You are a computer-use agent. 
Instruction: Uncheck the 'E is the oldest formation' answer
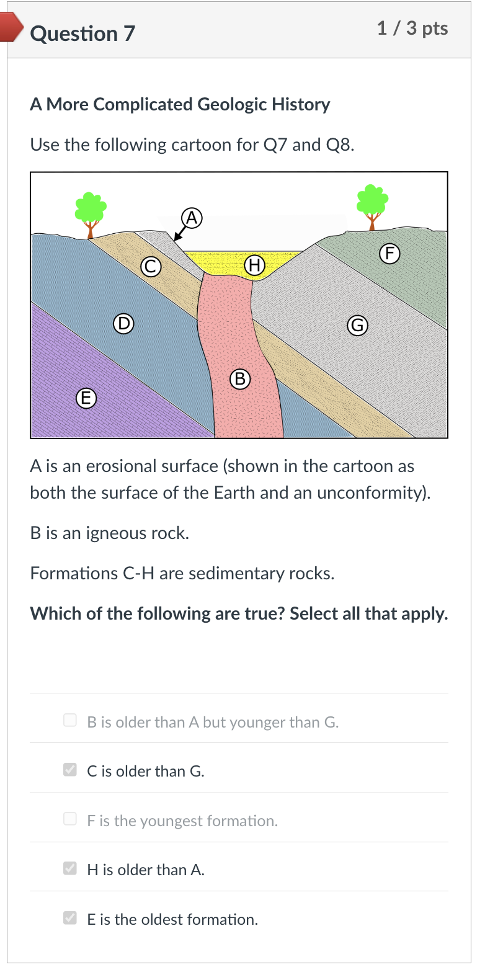[x=69, y=918]
